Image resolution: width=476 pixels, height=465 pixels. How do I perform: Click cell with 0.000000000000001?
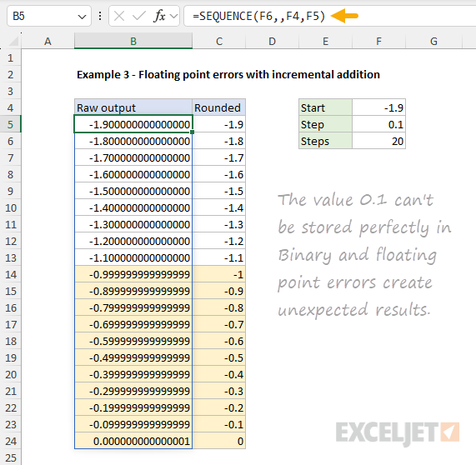[133, 441]
